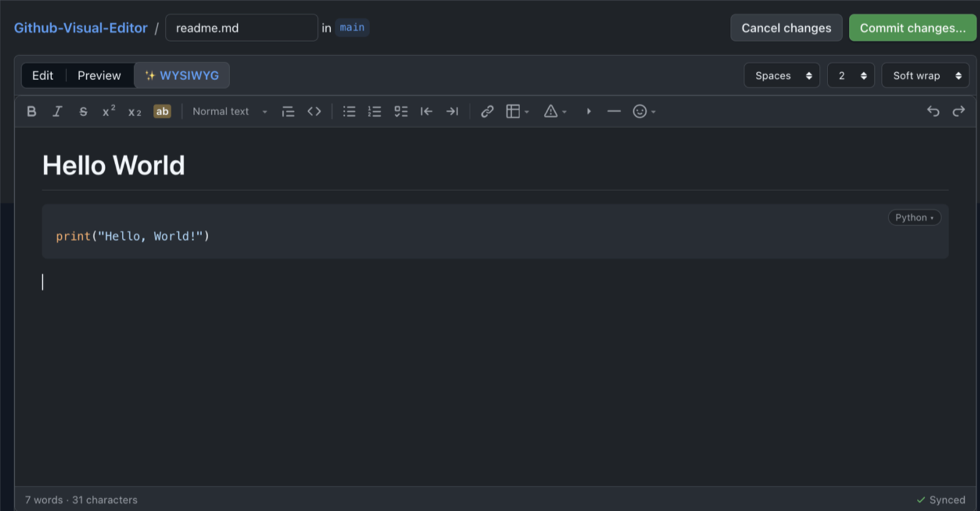Insert a collapsible details triangle
The height and width of the screenshot is (511, 980).
coord(589,111)
